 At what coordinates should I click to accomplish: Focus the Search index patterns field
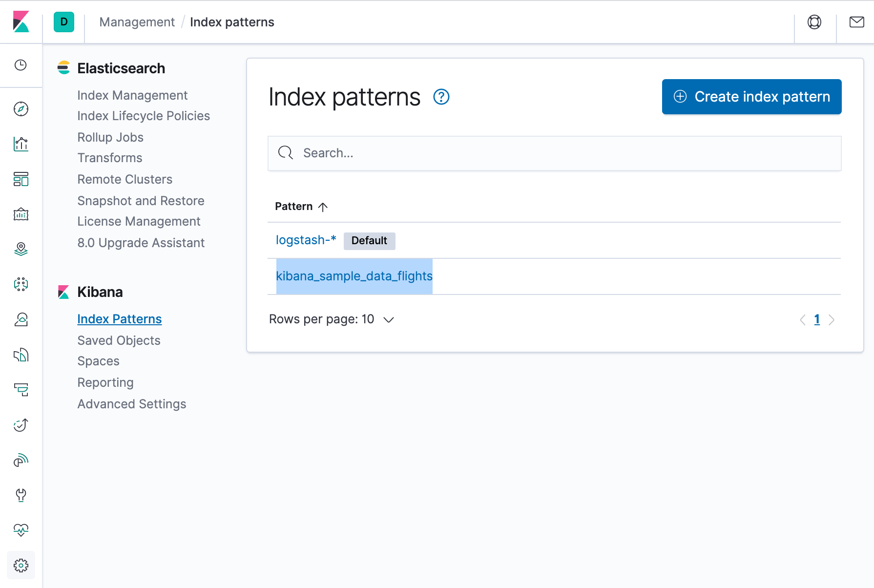coord(554,153)
